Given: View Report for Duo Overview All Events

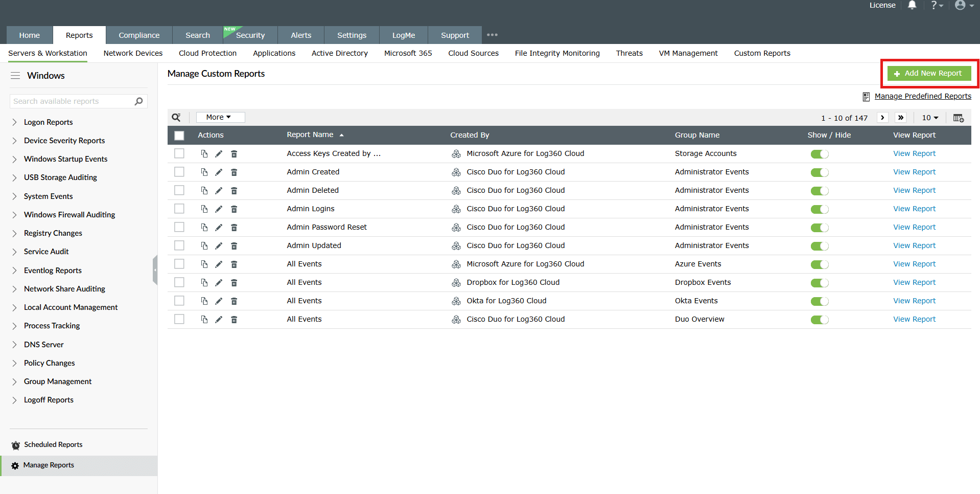Looking at the screenshot, I should [x=914, y=319].
